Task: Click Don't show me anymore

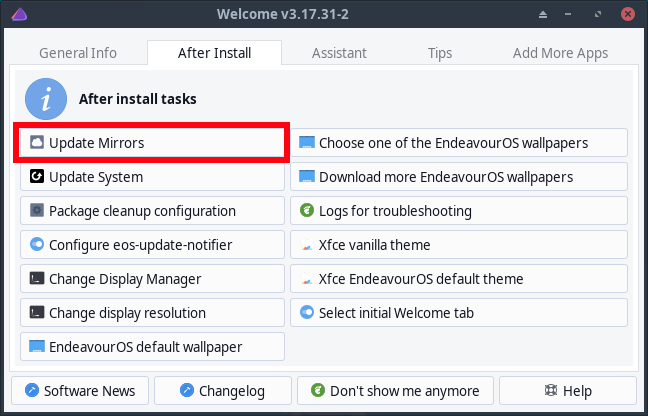Action: tap(395, 390)
